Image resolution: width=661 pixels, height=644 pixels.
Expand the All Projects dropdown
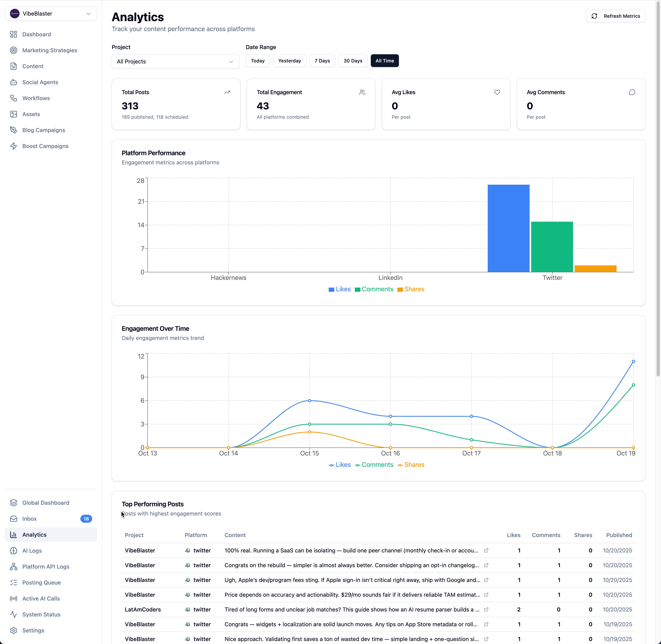coord(175,61)
